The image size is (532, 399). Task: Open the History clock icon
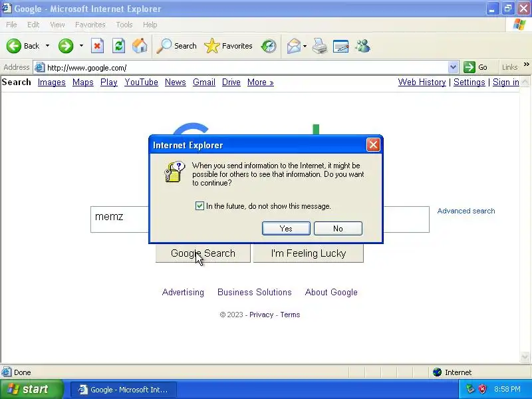coord(269,46)
